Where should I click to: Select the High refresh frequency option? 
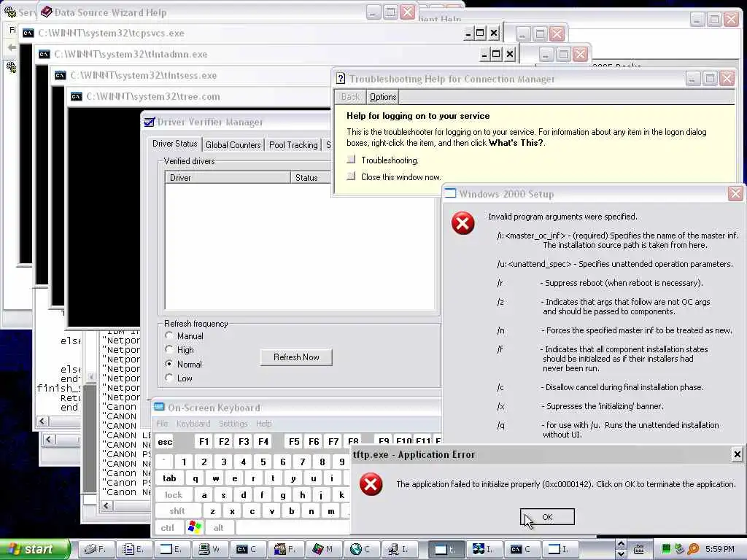click(179, 349)
